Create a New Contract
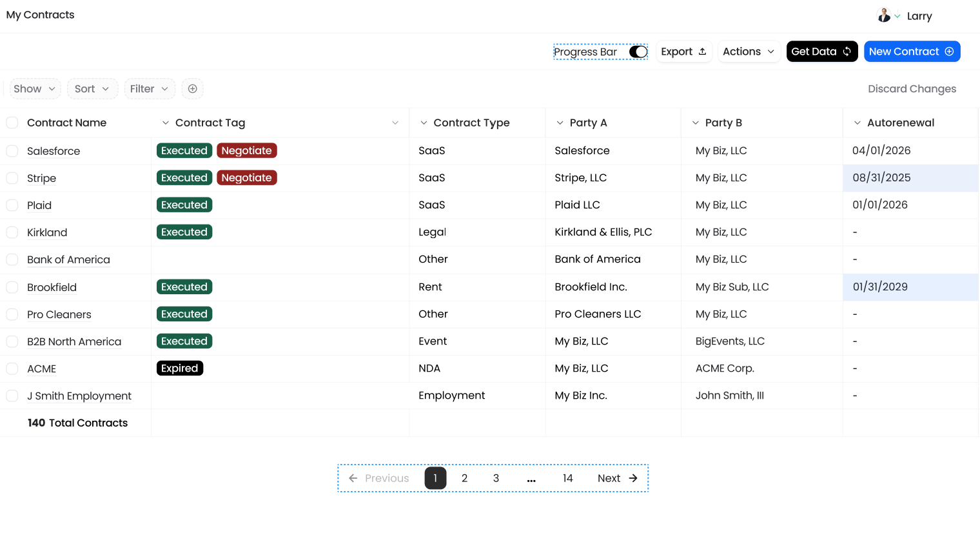Image resolution: width=980 pixels, height=533 pixels. click(x=912, y=52)
